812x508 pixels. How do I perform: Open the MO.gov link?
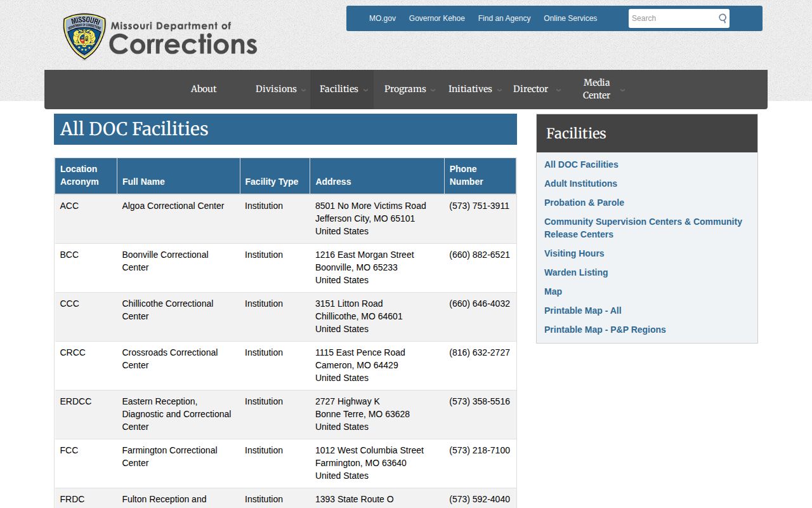tap(383, 18)
